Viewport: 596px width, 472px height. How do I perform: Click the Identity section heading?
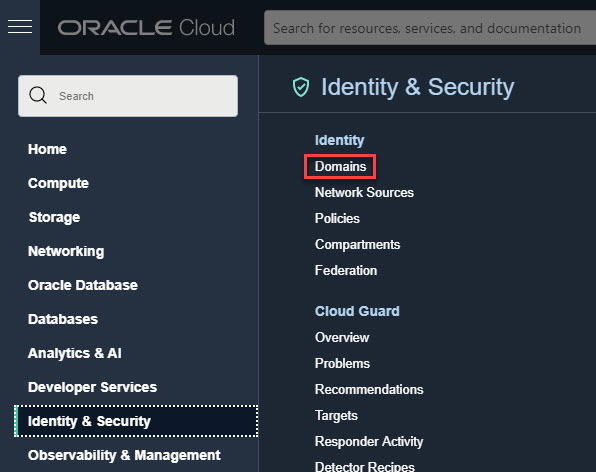pyautogui.click(x=339, y=140)
